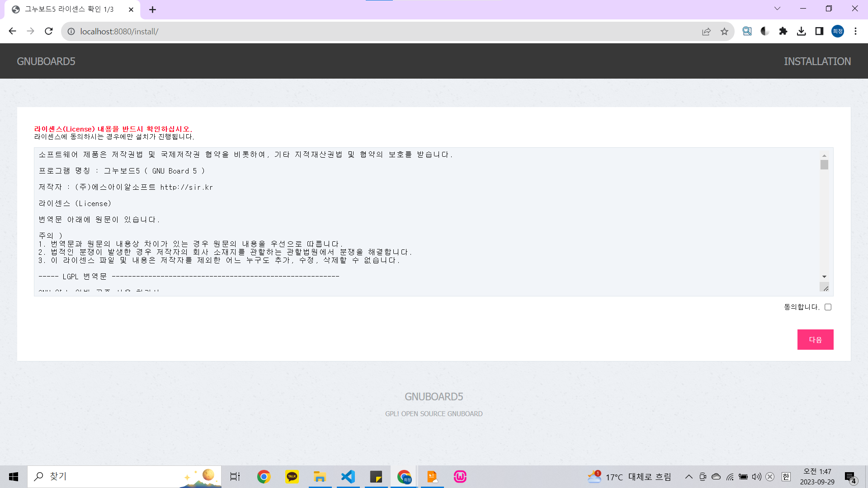Open the Chrome downloads icon
Screen dimensions: 868x488
pyautogui.click(x=801, y=31)
